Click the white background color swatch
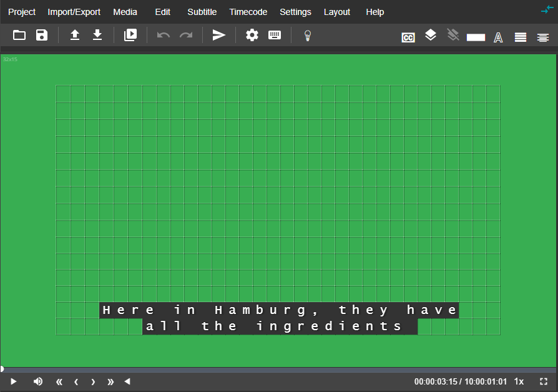 point(476,37)
